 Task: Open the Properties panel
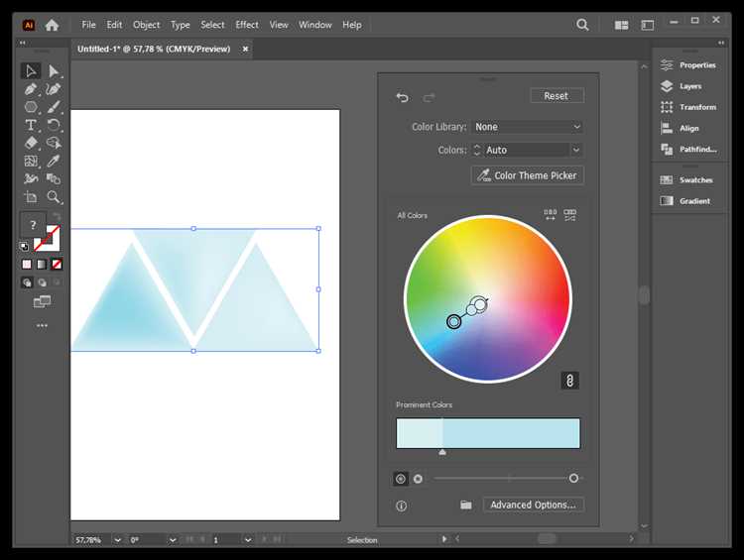[x=688, y=65]
